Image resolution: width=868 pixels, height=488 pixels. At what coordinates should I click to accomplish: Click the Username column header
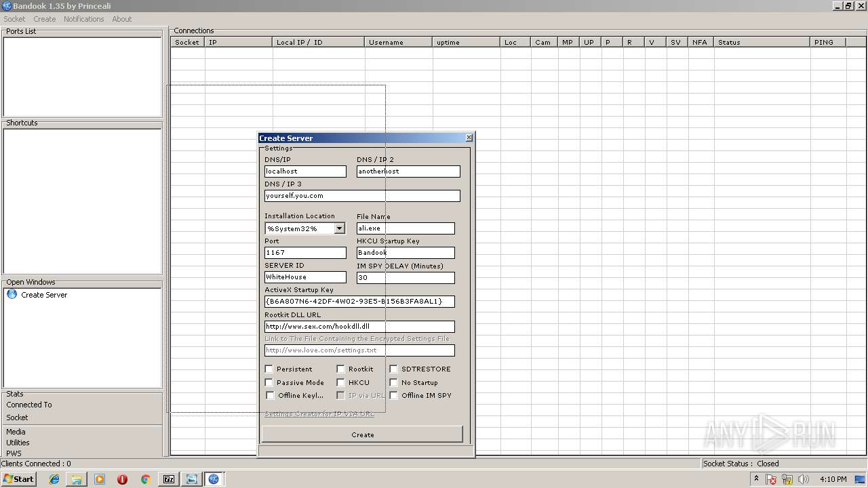pyautogui.click(x=398, y=42)
